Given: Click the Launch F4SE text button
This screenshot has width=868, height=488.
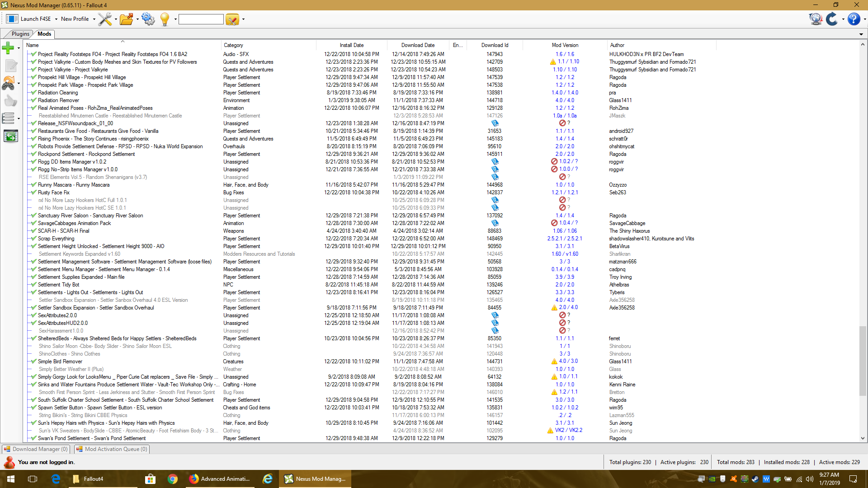Looking at the screenshot, I should (x=36, y=19).
